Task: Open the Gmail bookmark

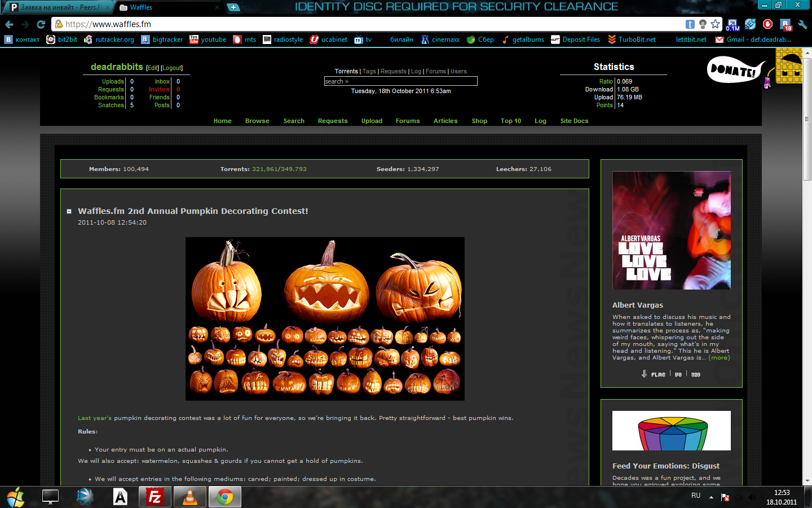Action: 753,40
